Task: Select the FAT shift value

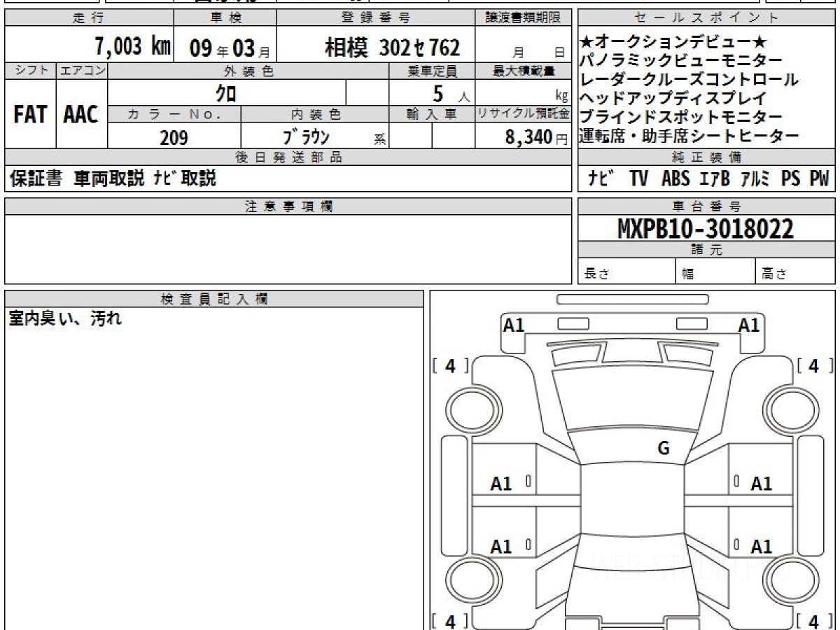Action: (x=30, y=115)
